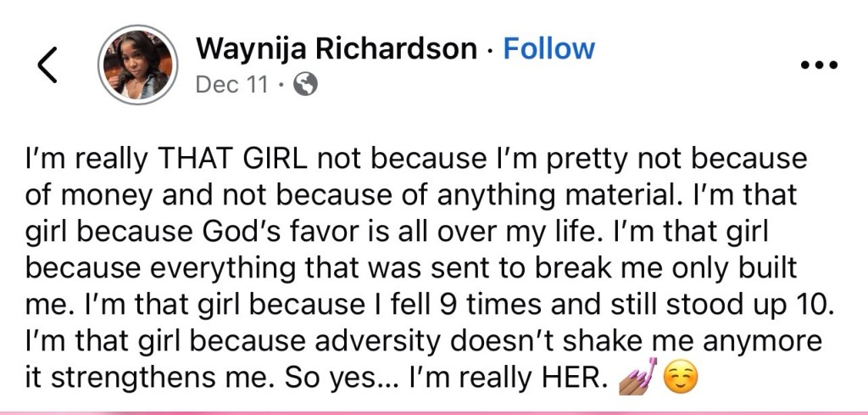Open the Waynija Richardson name link
This screenshot has width=868, height=415.
click(336, 48)
